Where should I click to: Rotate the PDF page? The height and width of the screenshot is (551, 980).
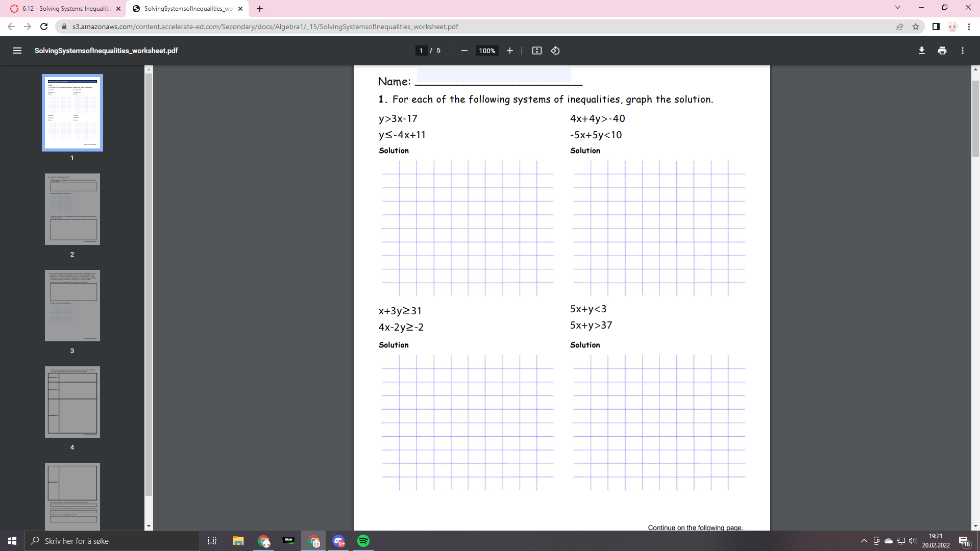pos(555,51)
